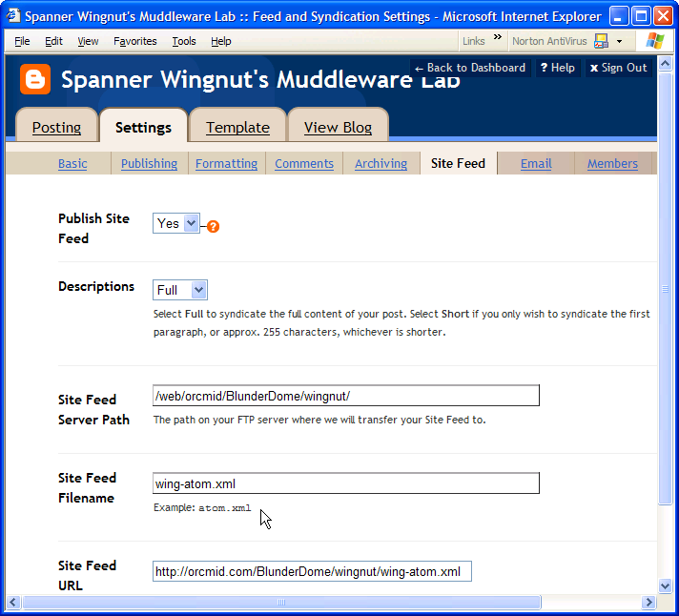Click the orange Blogger logo icon
679x616 pixels.
(35, 80)
